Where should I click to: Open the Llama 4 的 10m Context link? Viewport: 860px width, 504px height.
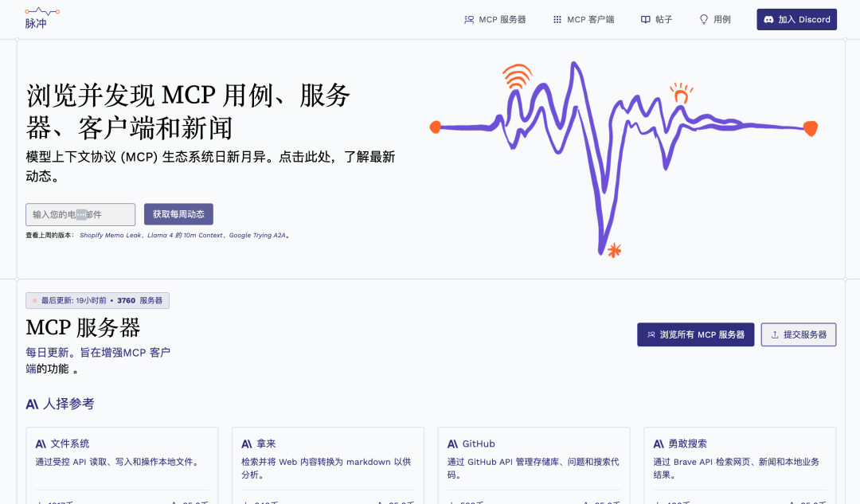pyautogui.click(x=186, y=236)
